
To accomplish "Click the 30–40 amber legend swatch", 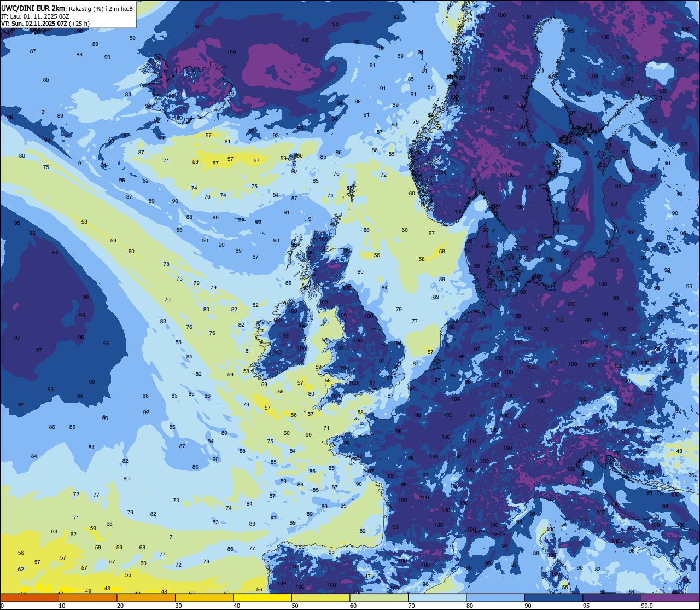I will (204, 597).
